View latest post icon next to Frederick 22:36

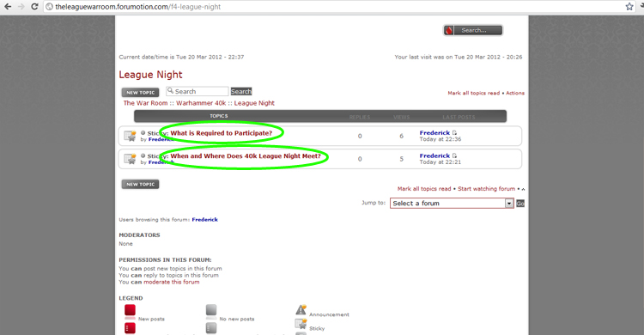454,133
